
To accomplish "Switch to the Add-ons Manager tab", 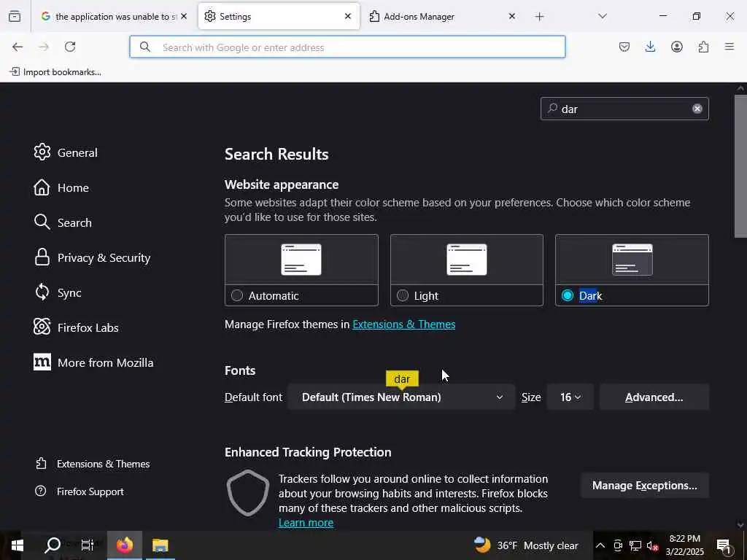I will 442,16.
